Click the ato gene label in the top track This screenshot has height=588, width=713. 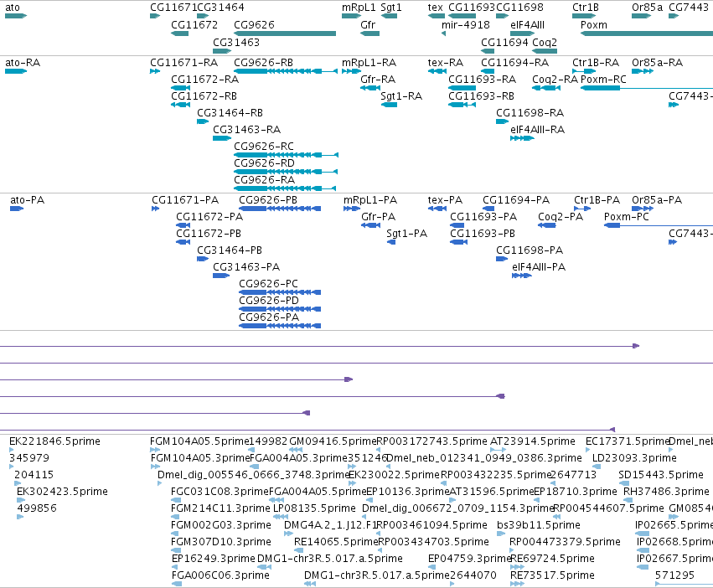[x=13, y=8]
